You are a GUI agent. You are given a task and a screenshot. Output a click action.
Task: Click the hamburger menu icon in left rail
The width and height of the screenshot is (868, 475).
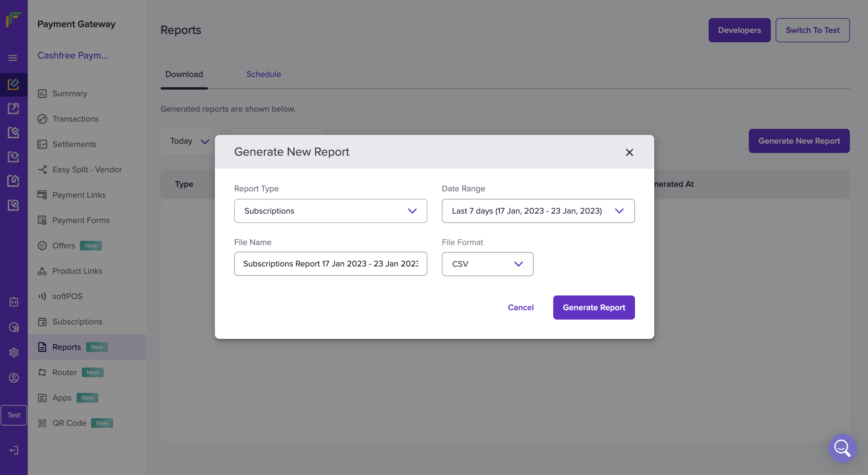13,58
